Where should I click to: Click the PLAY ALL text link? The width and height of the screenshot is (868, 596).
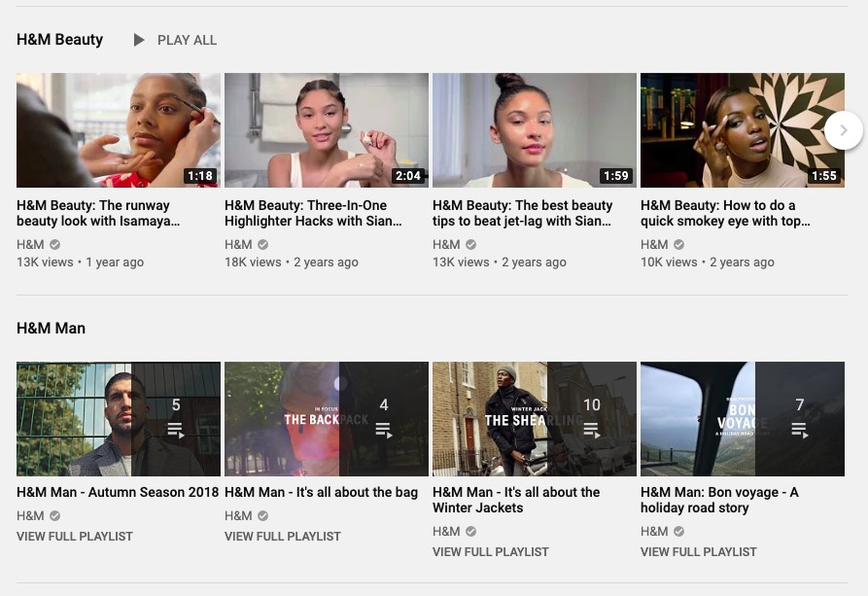pyautogui.click(x=187, y=41)
